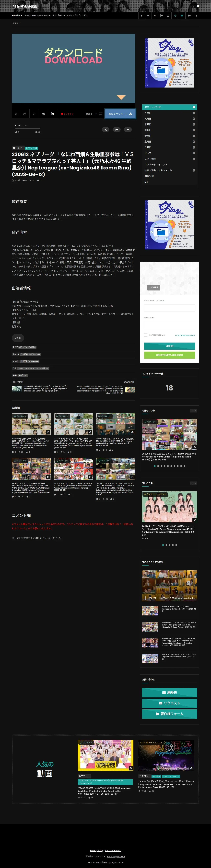Click the flag report icon in top bar
The image size is (211, 868).
coord(161,15)
